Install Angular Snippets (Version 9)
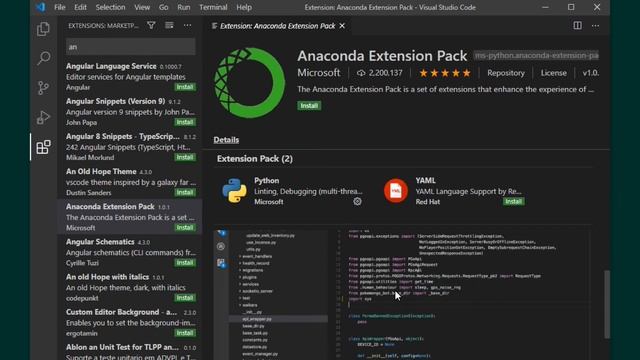Viewport: 640px width, 360px height. click(x=185, y=122)
